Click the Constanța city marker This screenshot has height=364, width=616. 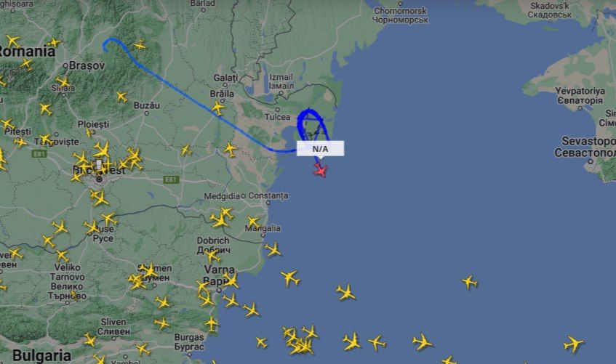[268, 203]
